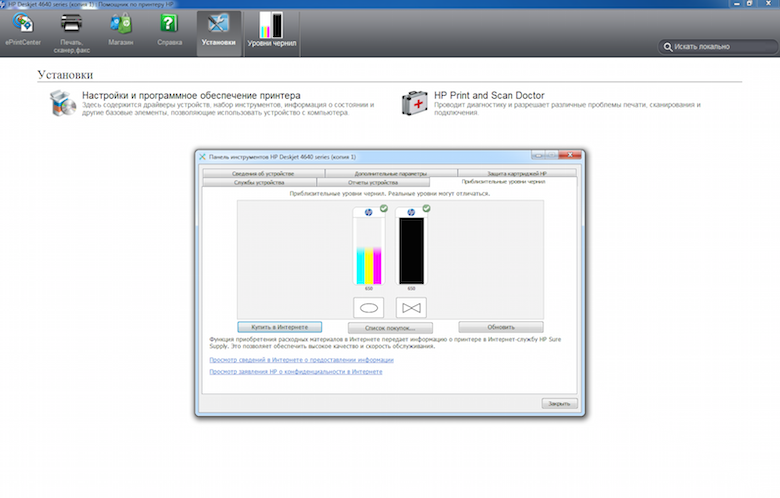Switch to Службы устройства tab
The image size is (780, 498).
point(259,183)
